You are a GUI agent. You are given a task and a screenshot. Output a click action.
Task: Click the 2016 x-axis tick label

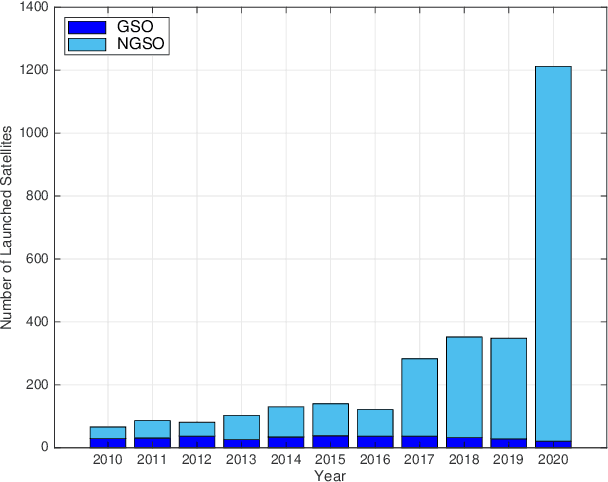click(x=375, y=460)
